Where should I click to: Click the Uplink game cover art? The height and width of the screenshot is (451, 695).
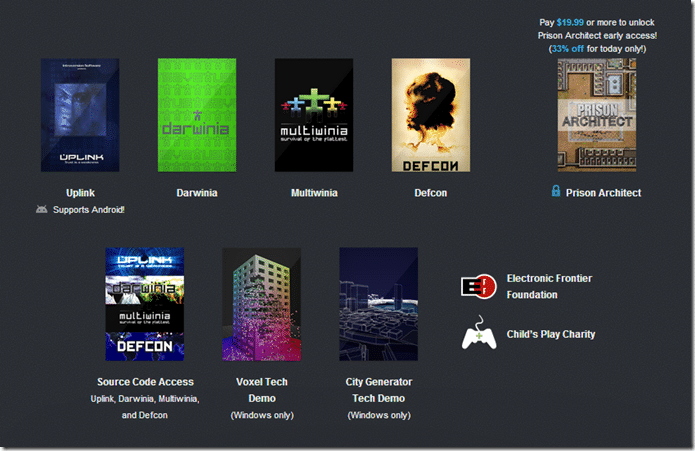point(80,115)
